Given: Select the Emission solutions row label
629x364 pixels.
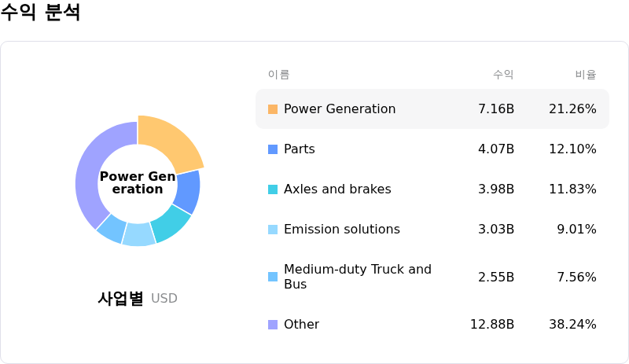Looking at the screenshot, I should pyautogui.click(x=341, y=230).
